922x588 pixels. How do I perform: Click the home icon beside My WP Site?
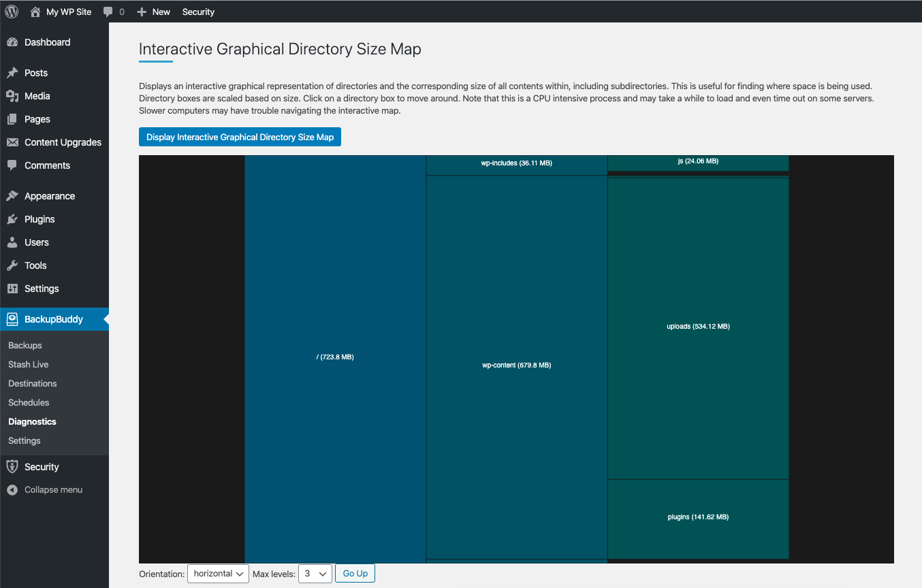tap(35, 12)
